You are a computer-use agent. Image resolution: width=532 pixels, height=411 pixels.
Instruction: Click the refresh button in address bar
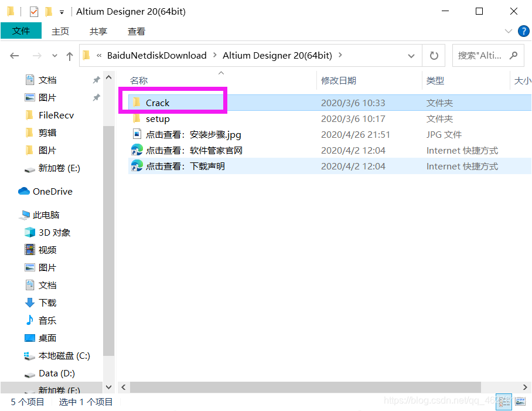coord(434,55)
